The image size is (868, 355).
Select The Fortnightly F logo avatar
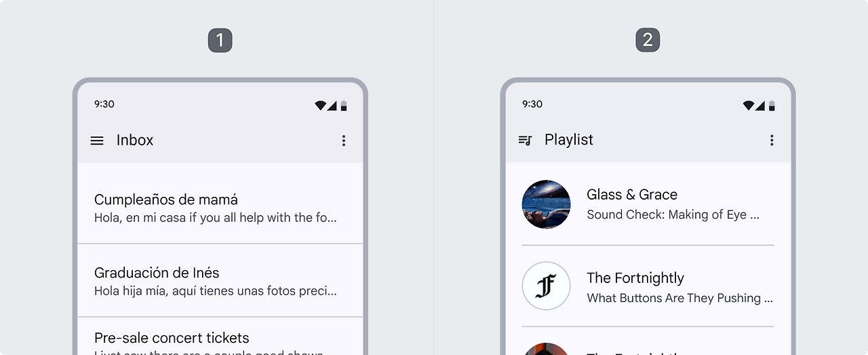click(x=546, y=286)
